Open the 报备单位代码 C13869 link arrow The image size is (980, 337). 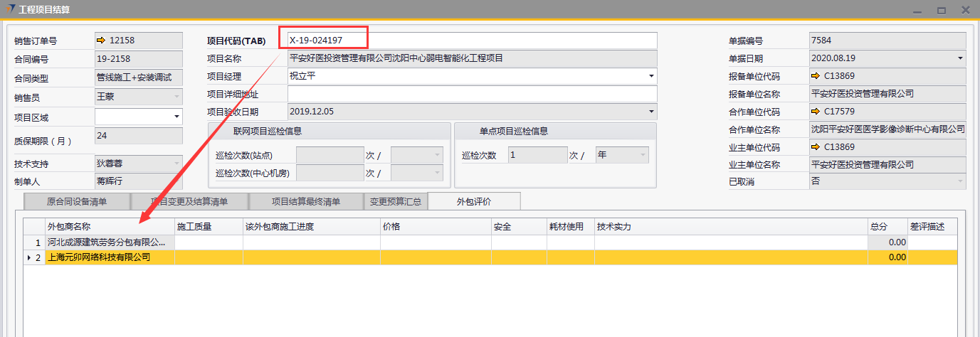tap(816, 75)
